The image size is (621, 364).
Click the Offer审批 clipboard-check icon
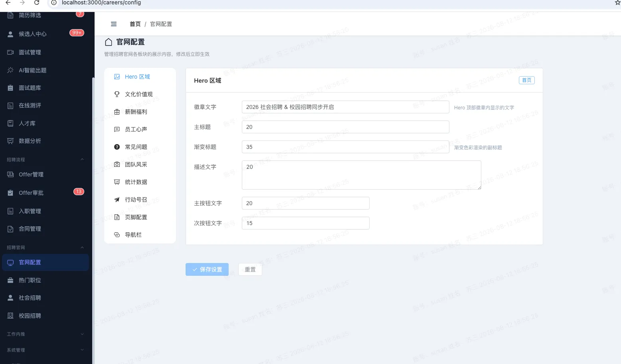10,193
